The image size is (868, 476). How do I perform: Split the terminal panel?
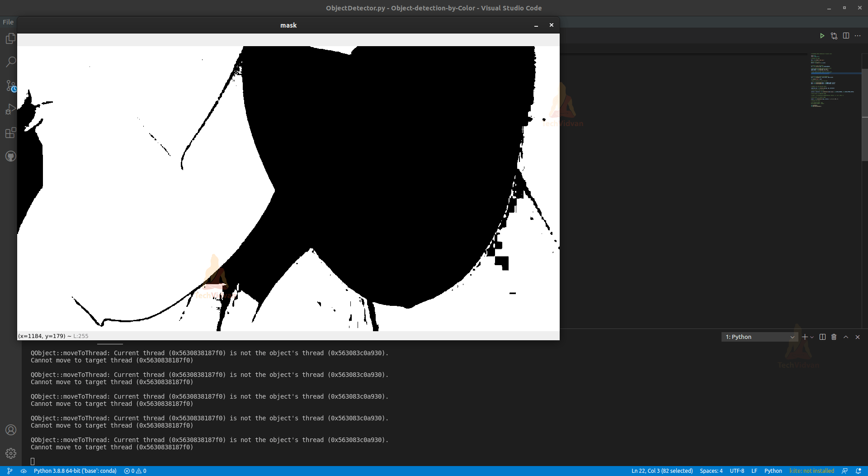point(822,337)
